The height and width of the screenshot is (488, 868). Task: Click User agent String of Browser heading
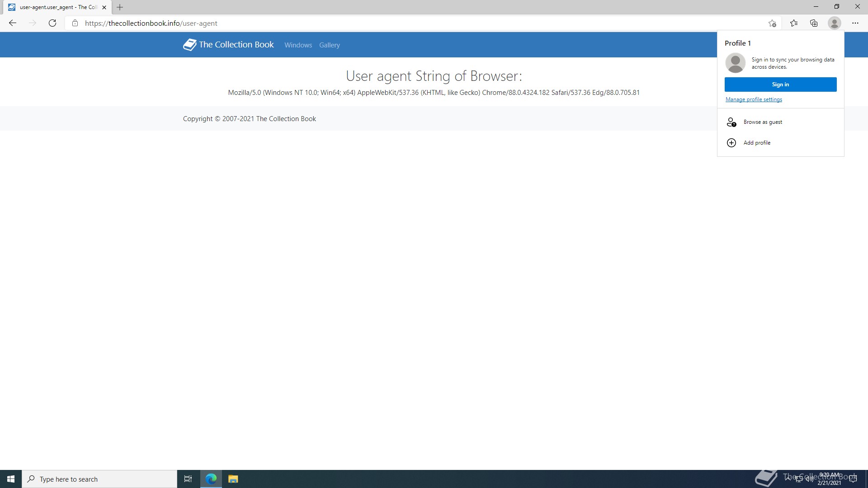pyautogui.click(x=434, y=76)
